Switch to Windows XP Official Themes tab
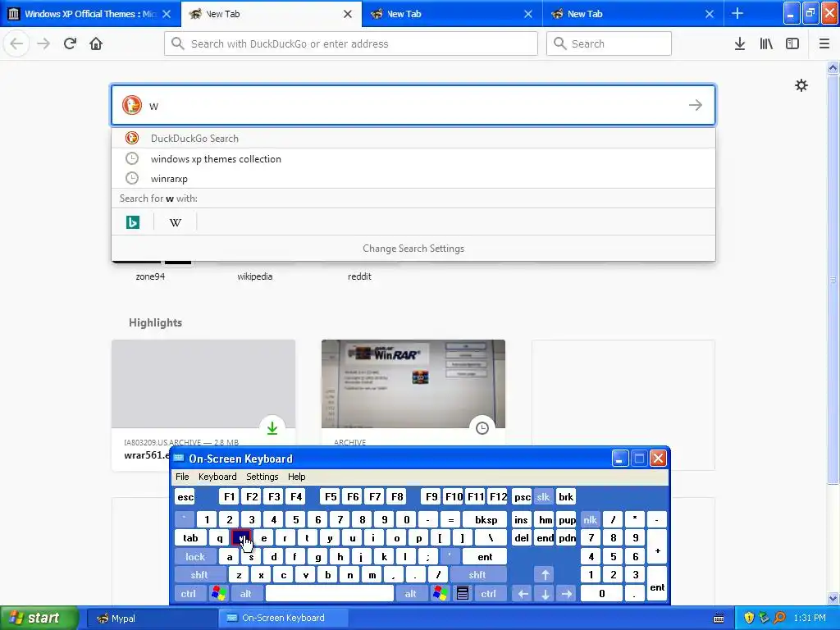This screenshot has height=630, width=840. pos(89,13)
